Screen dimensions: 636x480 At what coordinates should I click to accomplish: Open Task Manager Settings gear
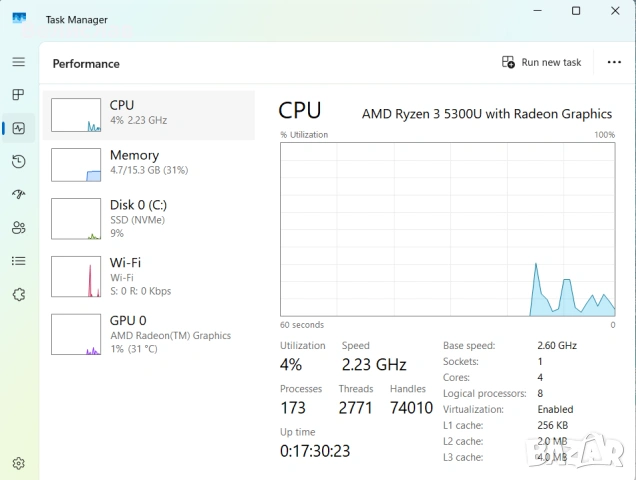click(x=19, y=463)
